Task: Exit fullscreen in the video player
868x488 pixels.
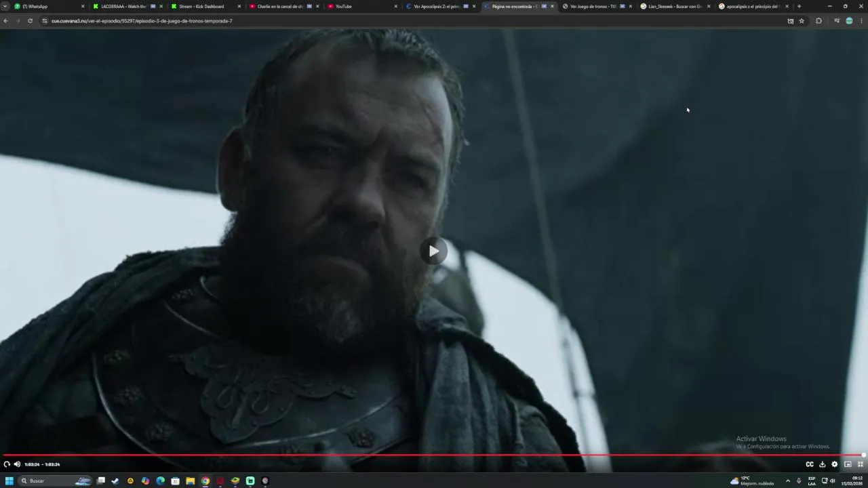Action: (x=861, y=464)
